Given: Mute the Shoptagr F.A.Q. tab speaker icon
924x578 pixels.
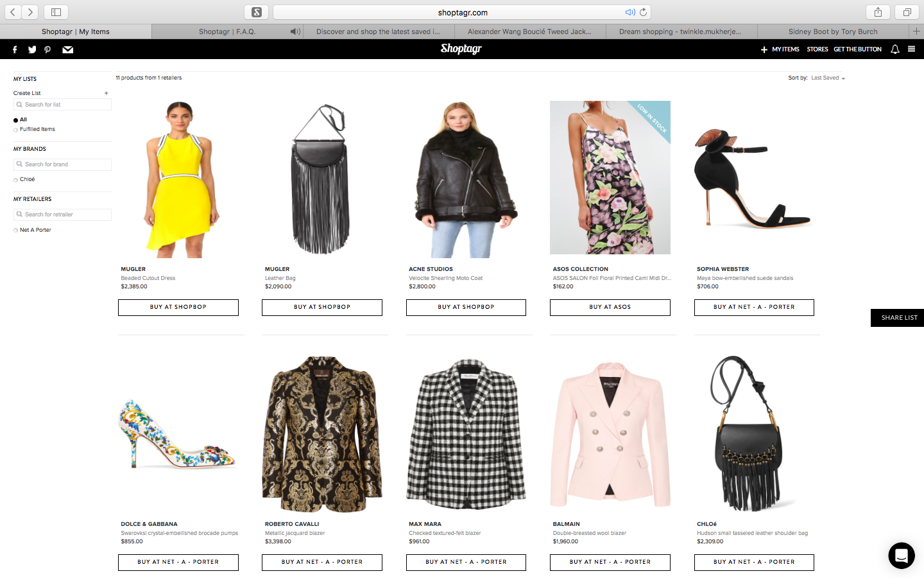Looking at the screenshot, I should coord(295,31).
